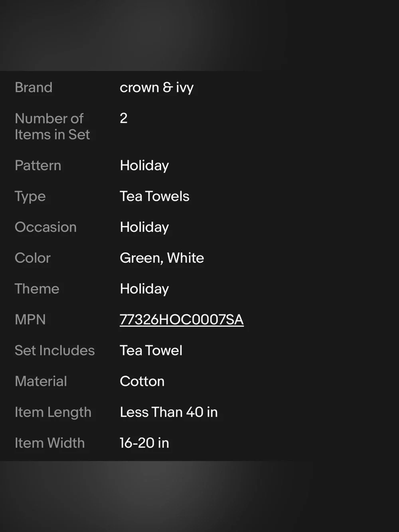399x532 pixels.
Task: Select the Brand value crown & ivy
Action: click(x=156, y=87)
